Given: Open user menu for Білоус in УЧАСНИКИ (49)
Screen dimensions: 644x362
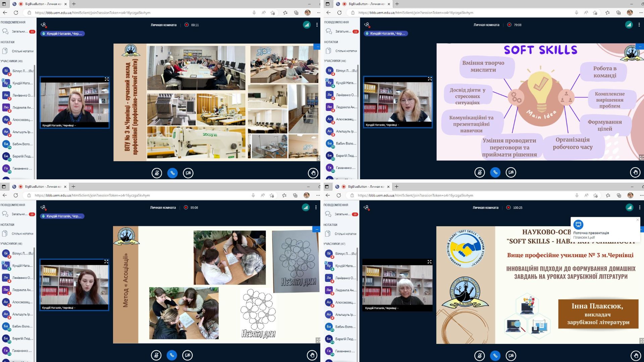Looking at the screenshot, I should pos(18,71).
